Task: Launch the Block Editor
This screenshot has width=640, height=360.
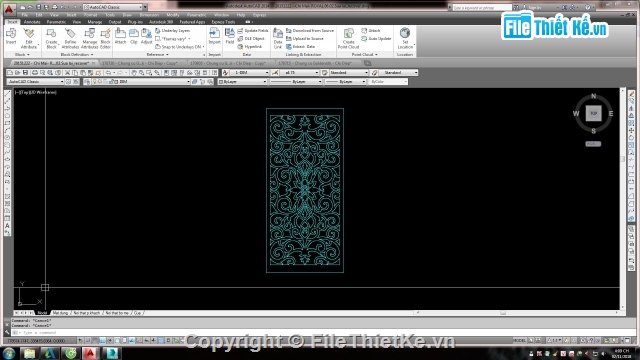Action: point(105,38)
